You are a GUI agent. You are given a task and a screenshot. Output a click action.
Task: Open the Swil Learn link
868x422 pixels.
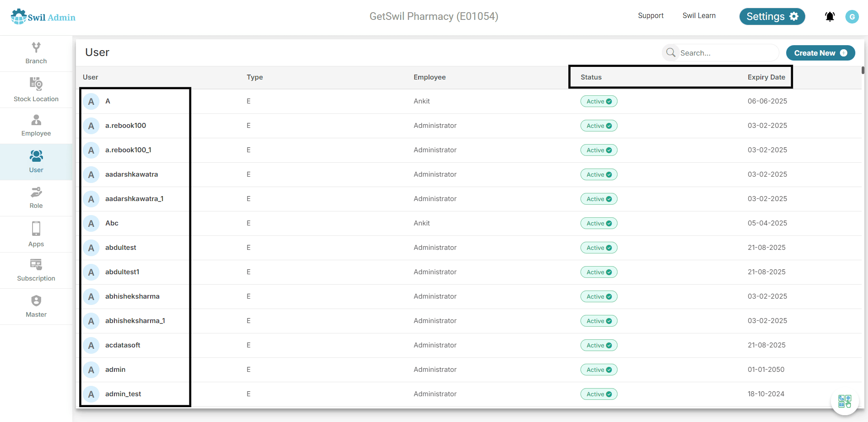tap(699, 16)
